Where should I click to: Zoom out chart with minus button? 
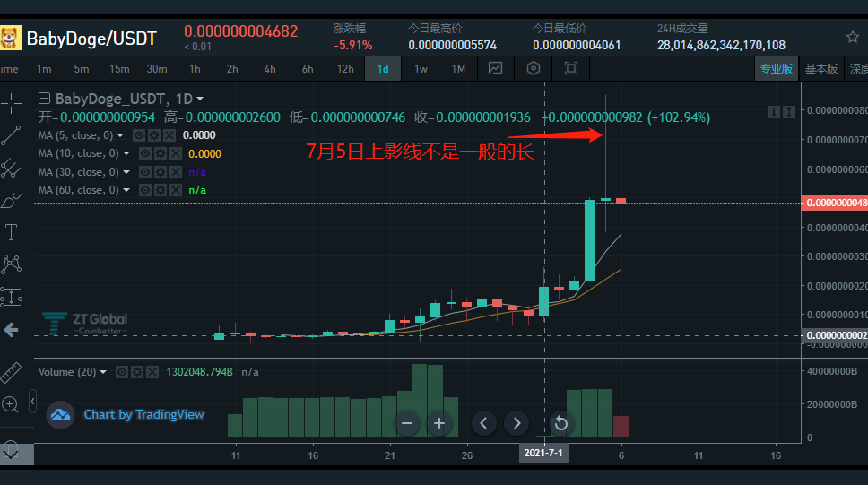[407, 423]
